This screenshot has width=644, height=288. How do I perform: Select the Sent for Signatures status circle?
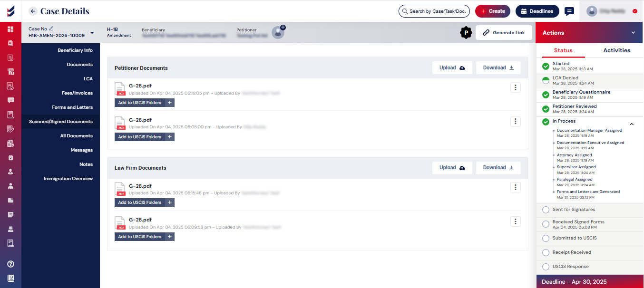tap(546, 210)
